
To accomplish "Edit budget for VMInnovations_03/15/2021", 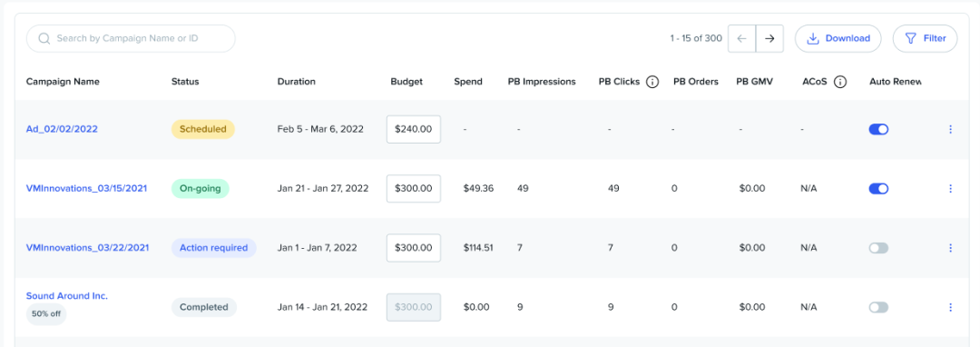I will coord(414,189).
